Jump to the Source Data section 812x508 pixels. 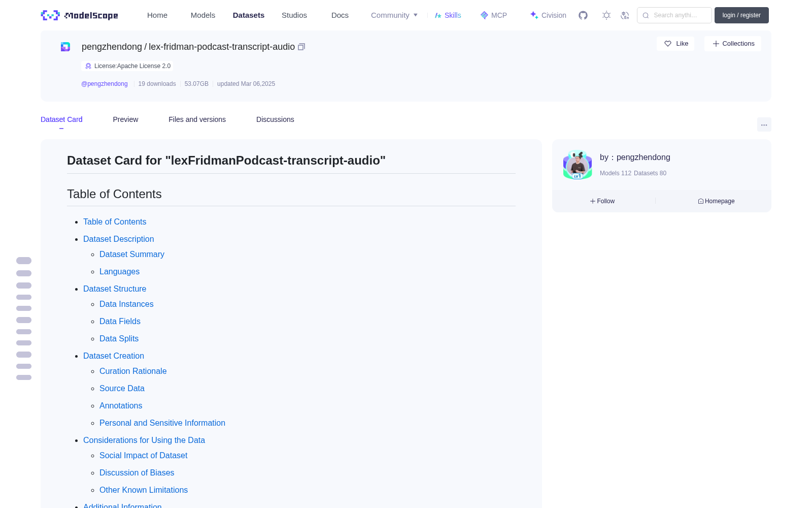122,388
